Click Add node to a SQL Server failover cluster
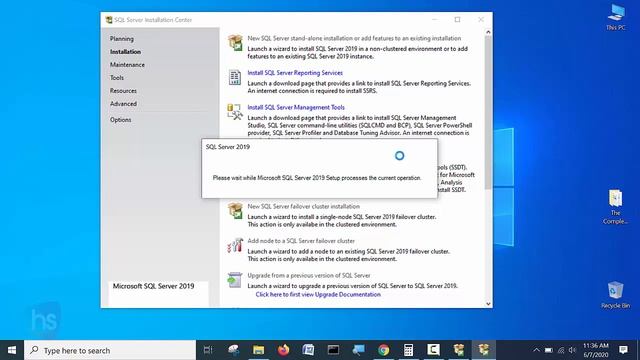640x360 pixels. pos(301,241)
